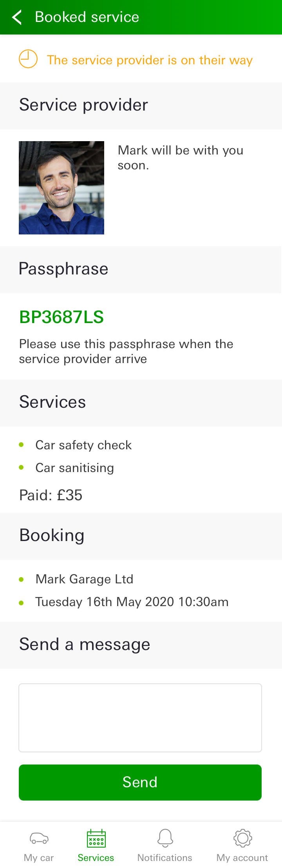282x868 pixels.
Task: Tap Mark Garage Ltd booking entry
Action: (84, 579)
